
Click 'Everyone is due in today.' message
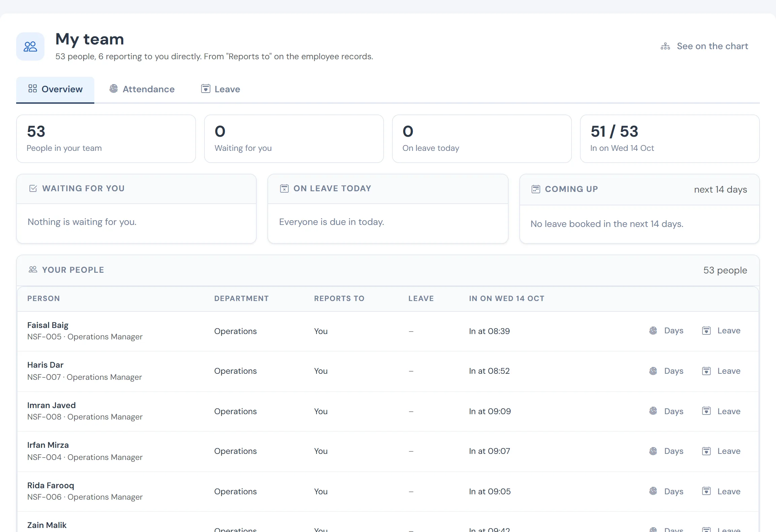331,222
